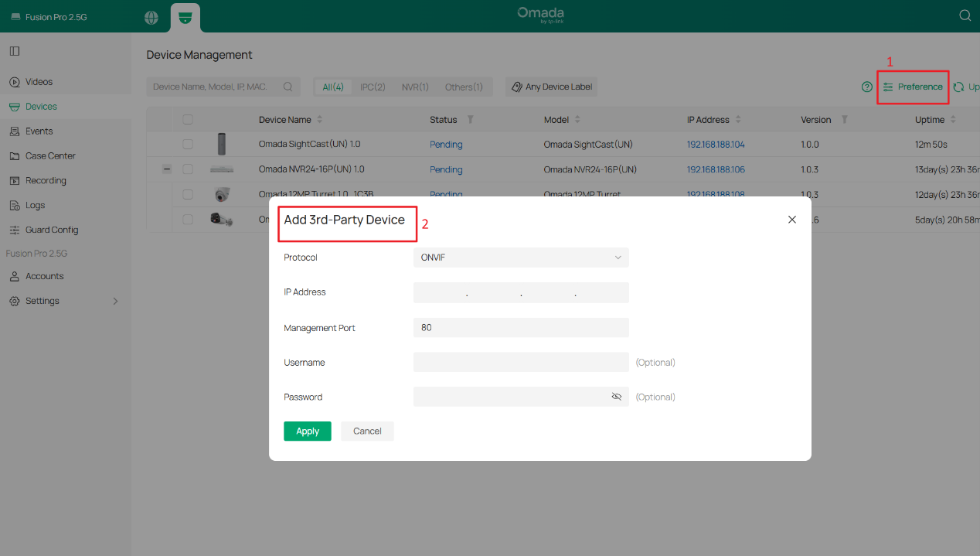Screen dimensions: 980x556
Task: Focus the Device Name search box
Action: click(x=224, y=87)
